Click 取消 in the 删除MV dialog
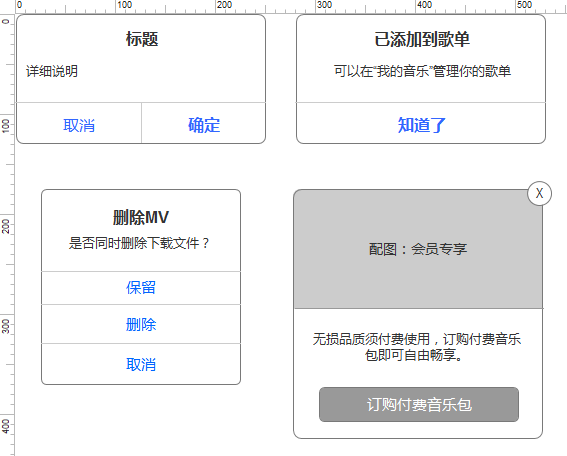This screenshot has width=567, height=456. (141, 364)
